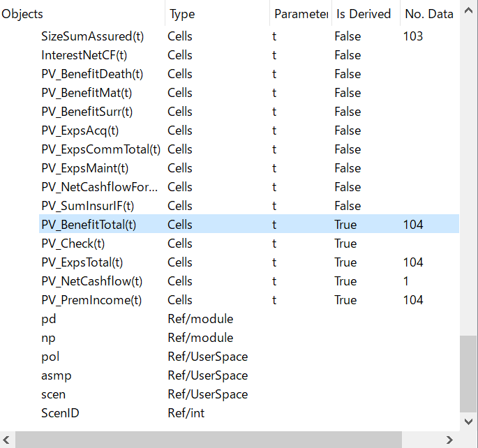Select the PV_NetCashflow(t) entry

91,281
